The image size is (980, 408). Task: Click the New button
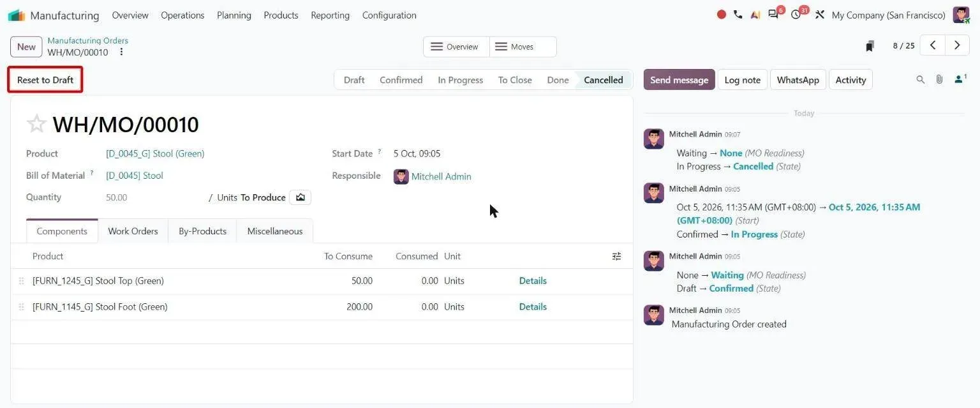tap(26, 47)
